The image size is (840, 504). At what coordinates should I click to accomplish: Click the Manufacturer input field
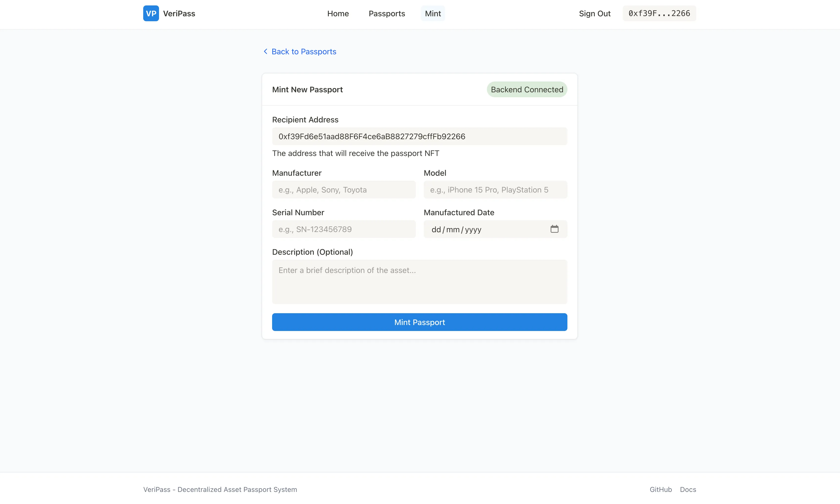[x=344, y=190]
